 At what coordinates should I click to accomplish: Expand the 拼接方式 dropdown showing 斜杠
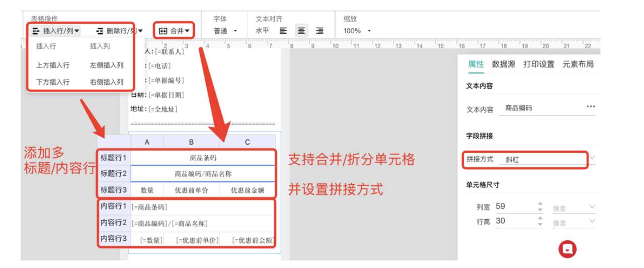[x=592, y=159]
